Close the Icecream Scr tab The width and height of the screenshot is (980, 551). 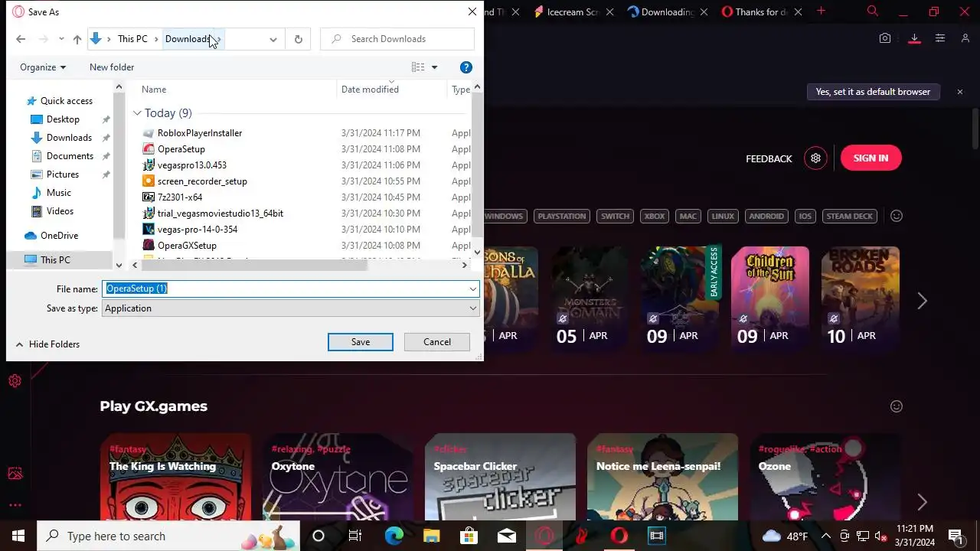[x=609, y=11]
